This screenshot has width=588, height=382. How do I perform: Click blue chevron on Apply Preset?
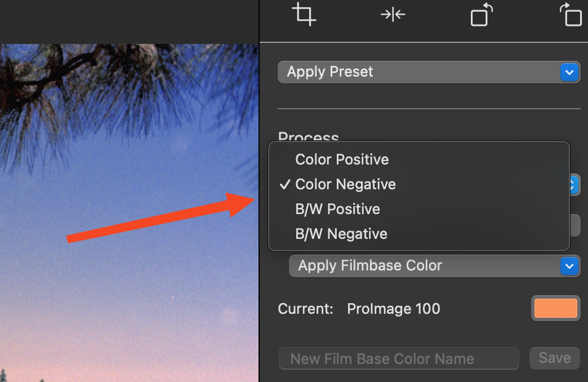[569, 72]
